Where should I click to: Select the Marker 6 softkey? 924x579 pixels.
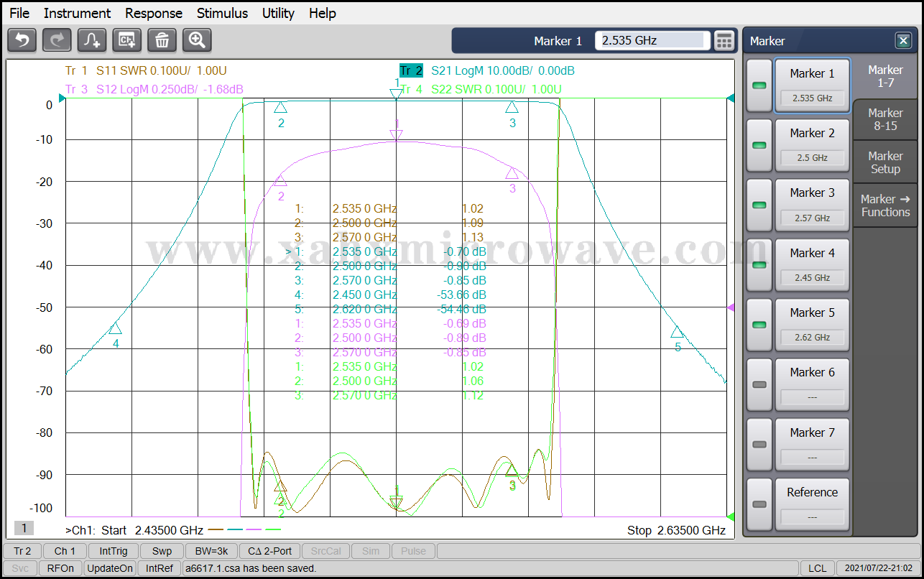coord(812,384)
